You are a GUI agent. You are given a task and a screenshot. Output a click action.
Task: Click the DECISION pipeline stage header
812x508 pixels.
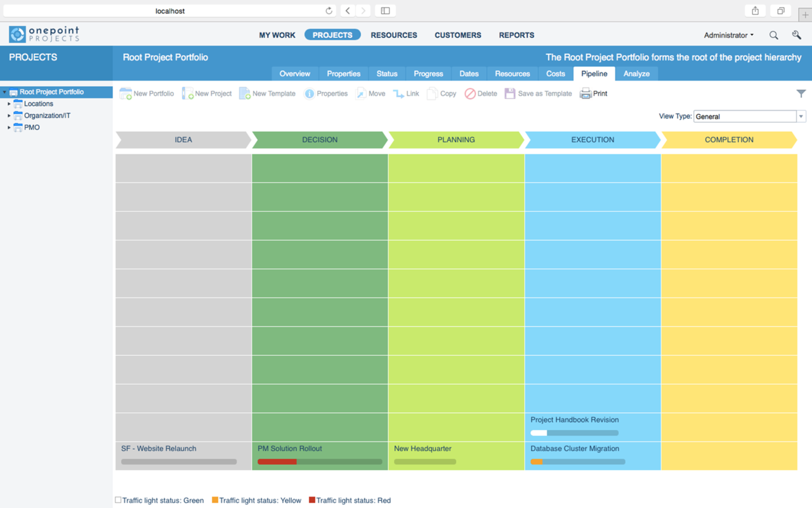click(320, 140)
